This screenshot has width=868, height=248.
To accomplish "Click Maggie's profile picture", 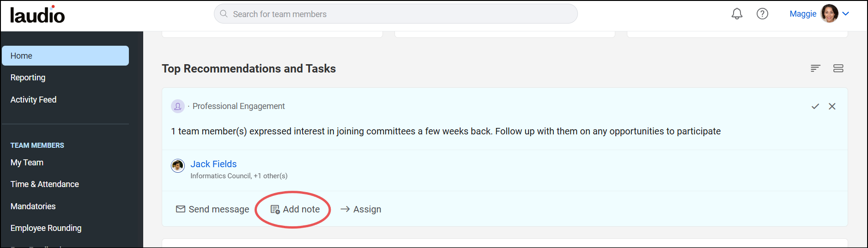I will (x=829, y=14).
